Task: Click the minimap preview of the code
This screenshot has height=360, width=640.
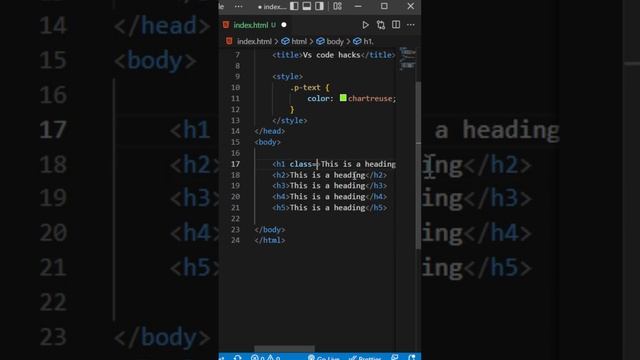Action: coord(407,60)
